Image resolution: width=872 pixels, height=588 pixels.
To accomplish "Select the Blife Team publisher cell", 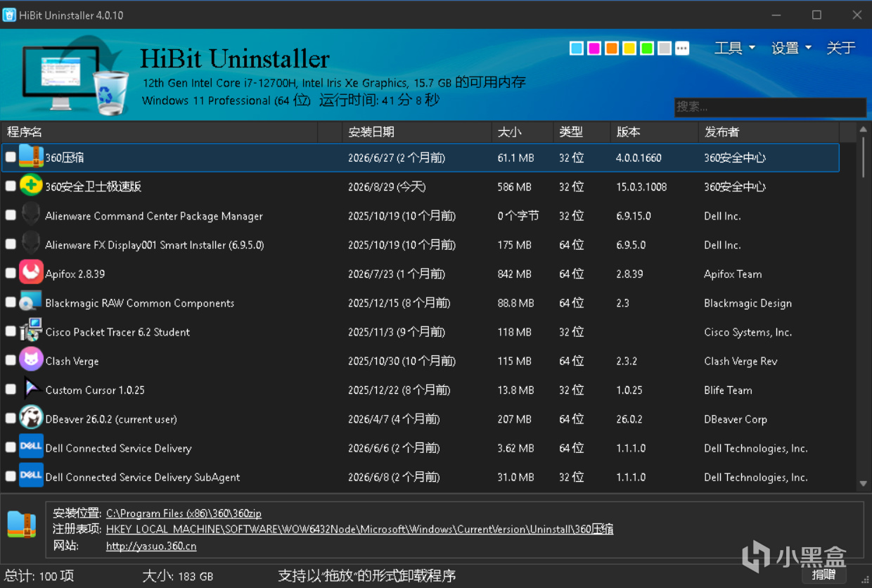I will tap(728, 390).
